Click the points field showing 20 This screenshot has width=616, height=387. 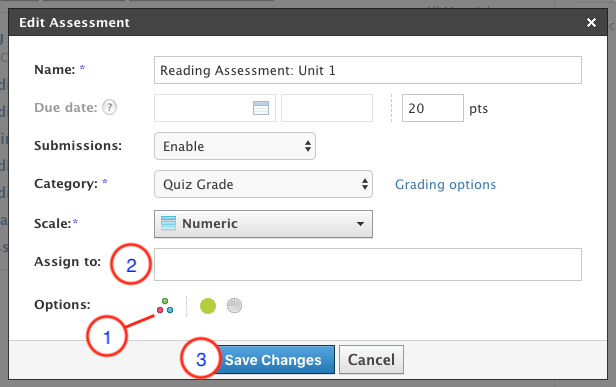click(x=433, y=108)
